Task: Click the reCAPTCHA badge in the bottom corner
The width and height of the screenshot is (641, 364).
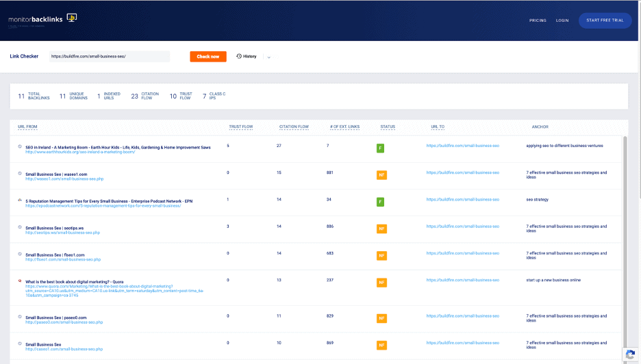Action: click(x=630, y=354)
